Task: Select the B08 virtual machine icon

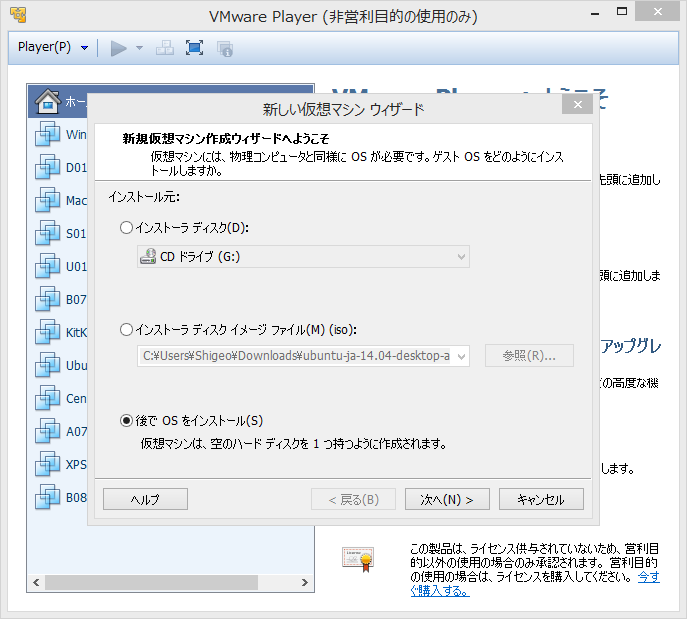Action: point(48,497)
